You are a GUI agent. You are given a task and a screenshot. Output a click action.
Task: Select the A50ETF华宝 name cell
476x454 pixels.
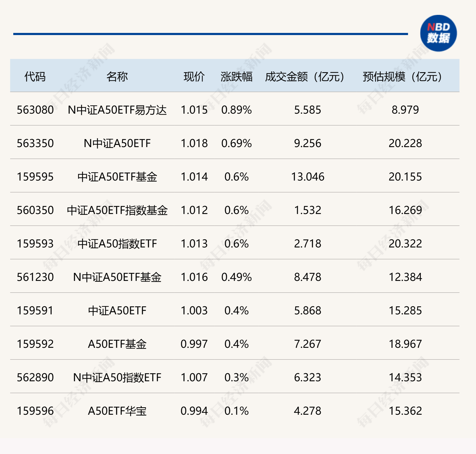(x=117, y=411)
